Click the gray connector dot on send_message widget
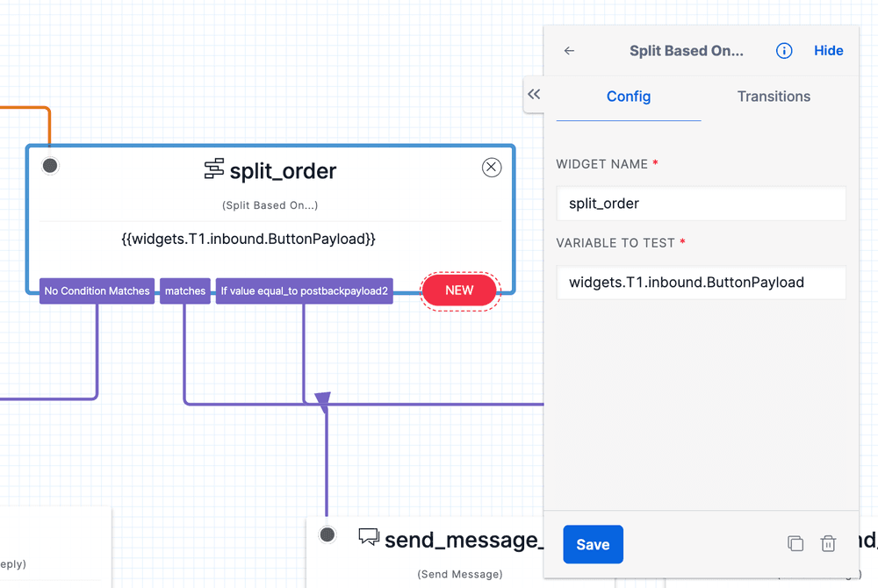The image size is (878, 588). 327,534
